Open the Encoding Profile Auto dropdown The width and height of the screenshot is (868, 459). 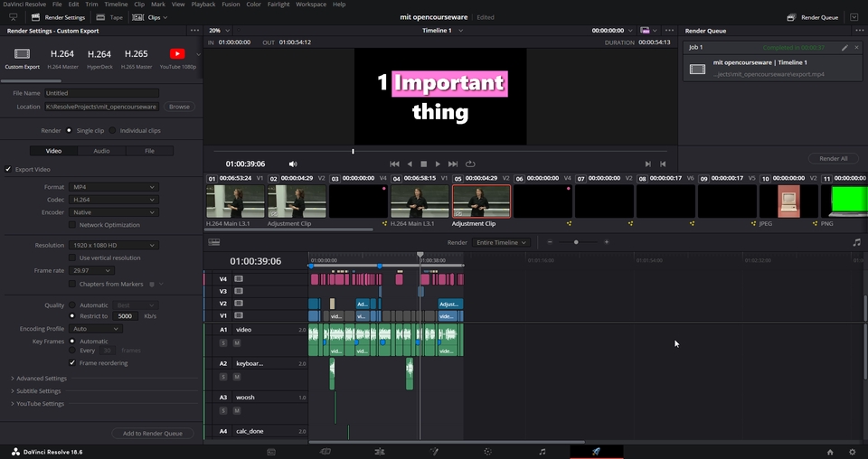[x=95, y=329]
